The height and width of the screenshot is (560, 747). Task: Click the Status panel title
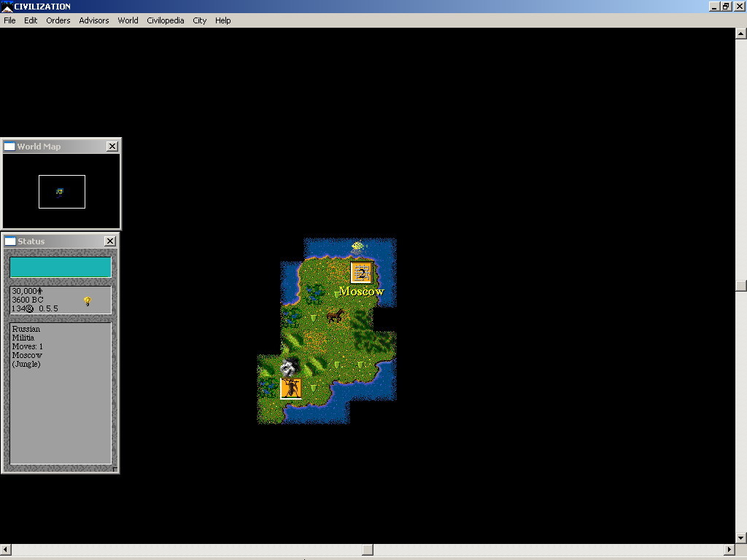point(31,241)
